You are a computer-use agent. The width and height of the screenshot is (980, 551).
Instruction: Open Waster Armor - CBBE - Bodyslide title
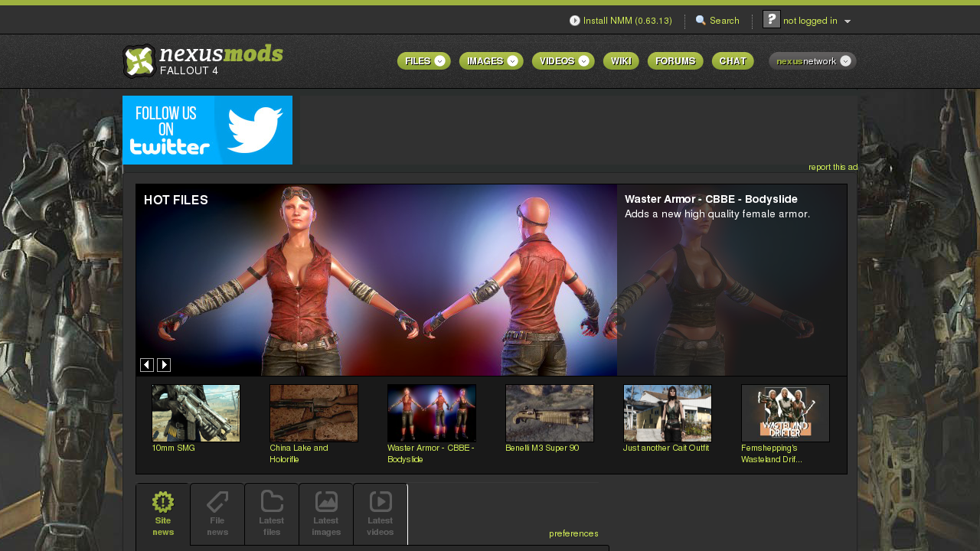pos(711,199)
